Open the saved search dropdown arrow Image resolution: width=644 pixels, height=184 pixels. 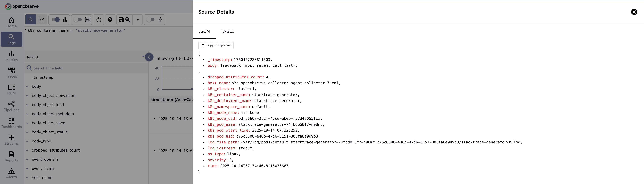(x=137, y=20)
